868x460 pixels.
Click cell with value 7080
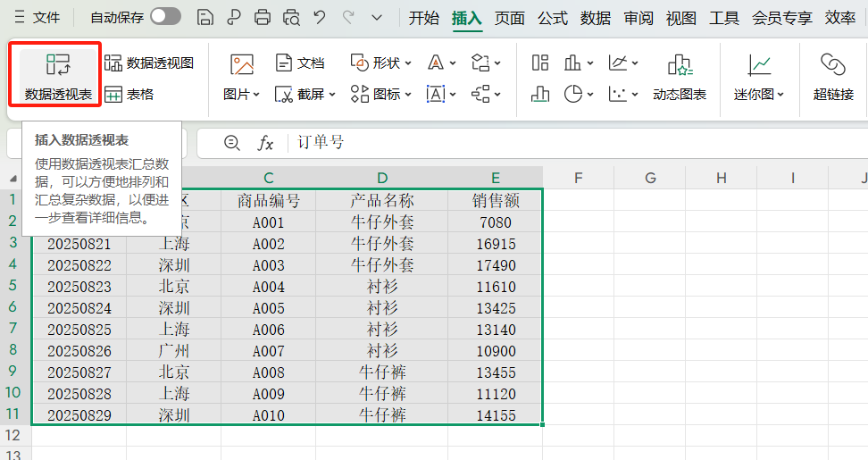click(496, 222)
